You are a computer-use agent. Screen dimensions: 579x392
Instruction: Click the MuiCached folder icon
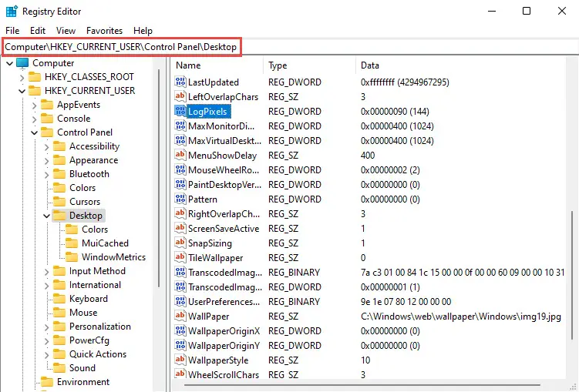72,243
